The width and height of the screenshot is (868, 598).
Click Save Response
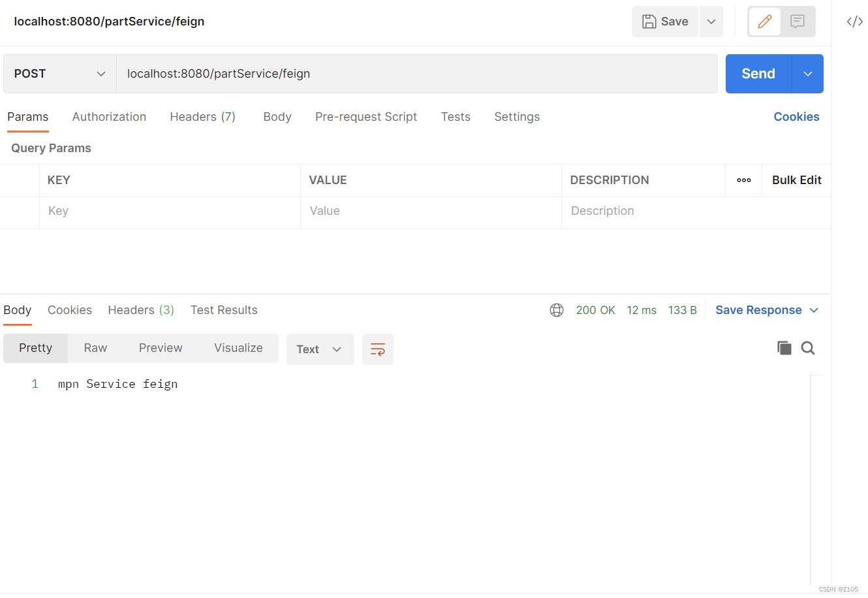(758, 310)
